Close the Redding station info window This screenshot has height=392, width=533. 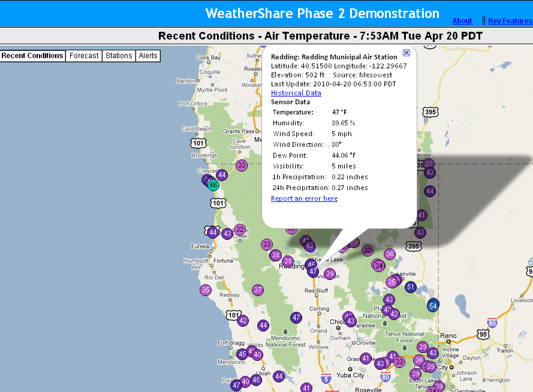click(406, 53)
